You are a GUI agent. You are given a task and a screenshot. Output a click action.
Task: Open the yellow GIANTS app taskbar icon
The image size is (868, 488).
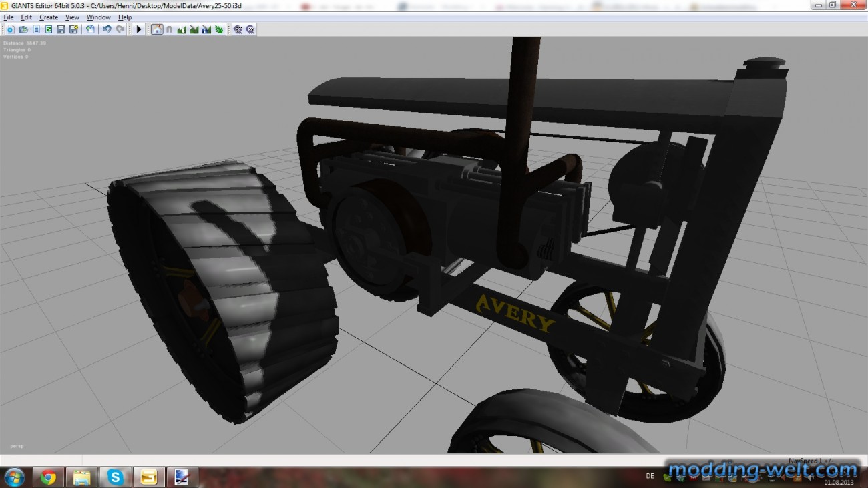pos(148,477)
